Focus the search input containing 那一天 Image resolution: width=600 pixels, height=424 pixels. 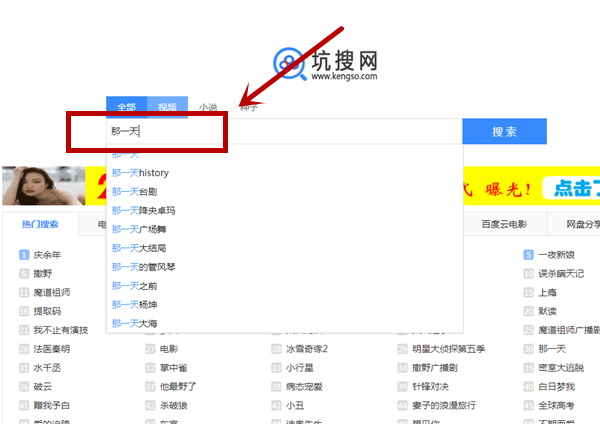click(x=284, y=132)
